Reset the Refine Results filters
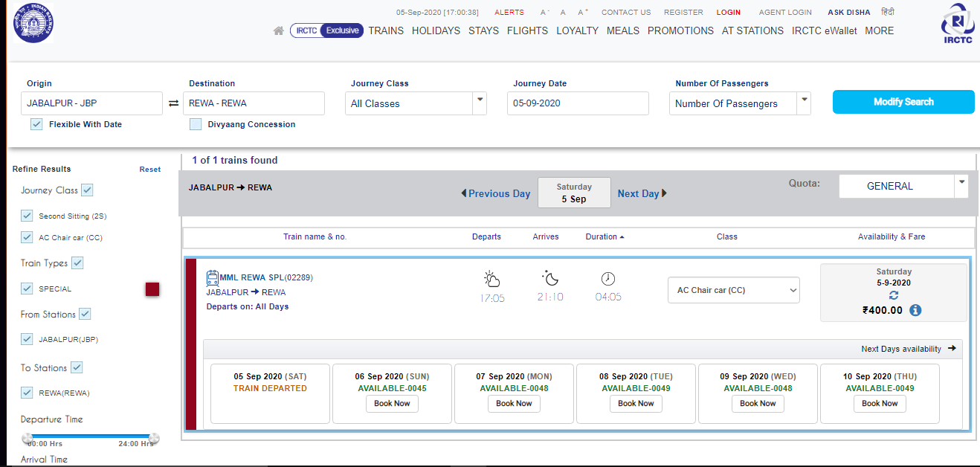The image size is (980, 467). pyautogui.click(x=150, y=170)
